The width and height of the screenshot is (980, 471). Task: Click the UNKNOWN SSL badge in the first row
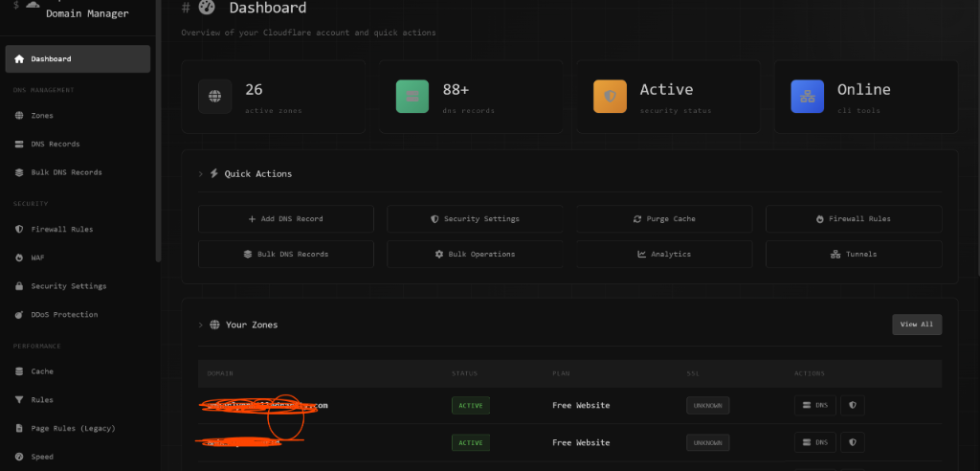[x=707, y=405]
